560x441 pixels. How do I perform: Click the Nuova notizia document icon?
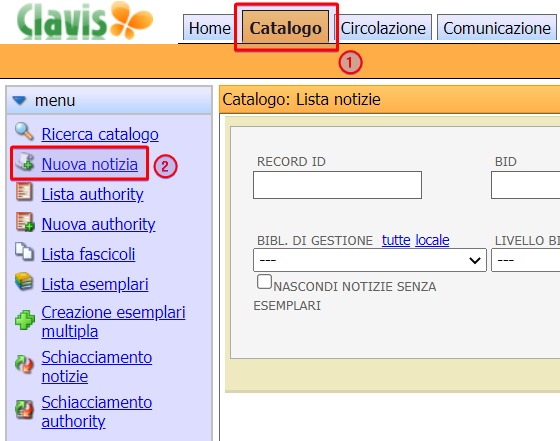tap(25, 162)
